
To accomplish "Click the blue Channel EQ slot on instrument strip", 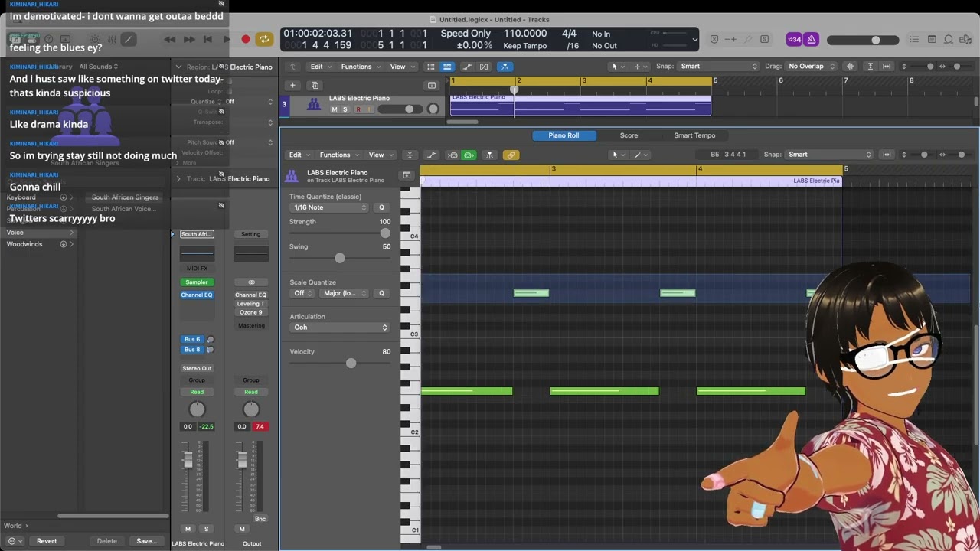I will tap(197, 295).
